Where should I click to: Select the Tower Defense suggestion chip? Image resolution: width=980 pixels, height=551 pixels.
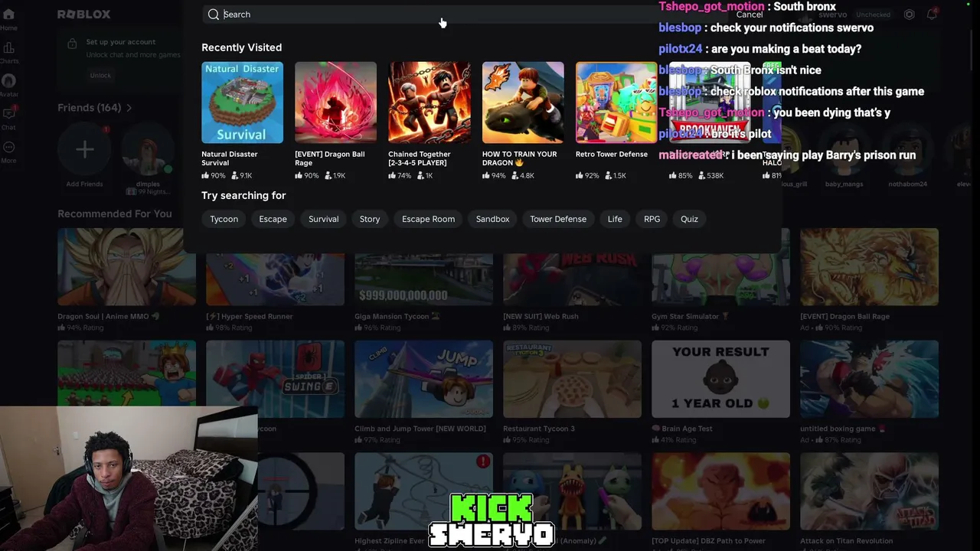pos(558,219)
